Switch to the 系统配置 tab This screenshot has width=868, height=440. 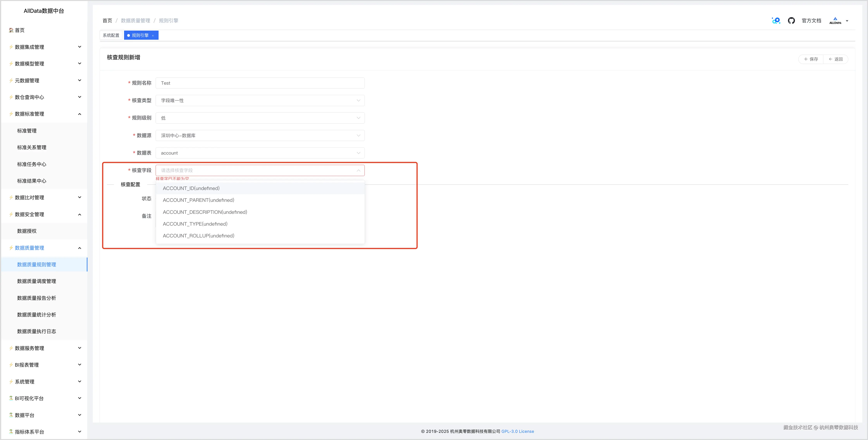111,35
